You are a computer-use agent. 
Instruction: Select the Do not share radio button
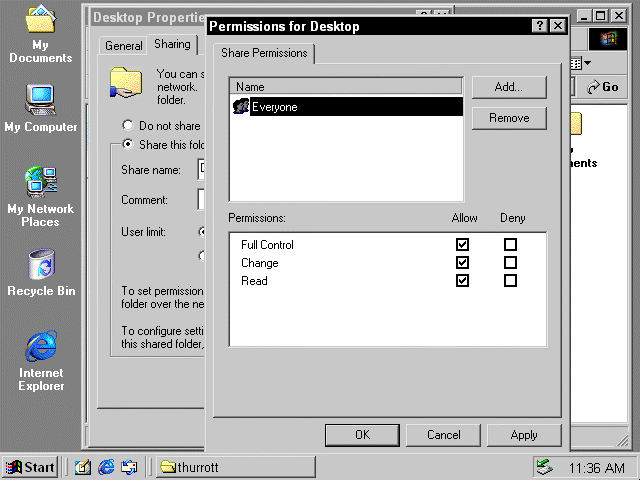click(127, 126)
